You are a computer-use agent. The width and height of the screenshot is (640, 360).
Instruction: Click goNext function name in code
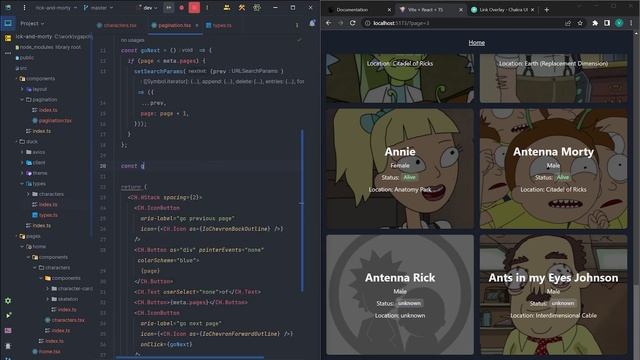[150, 50]
